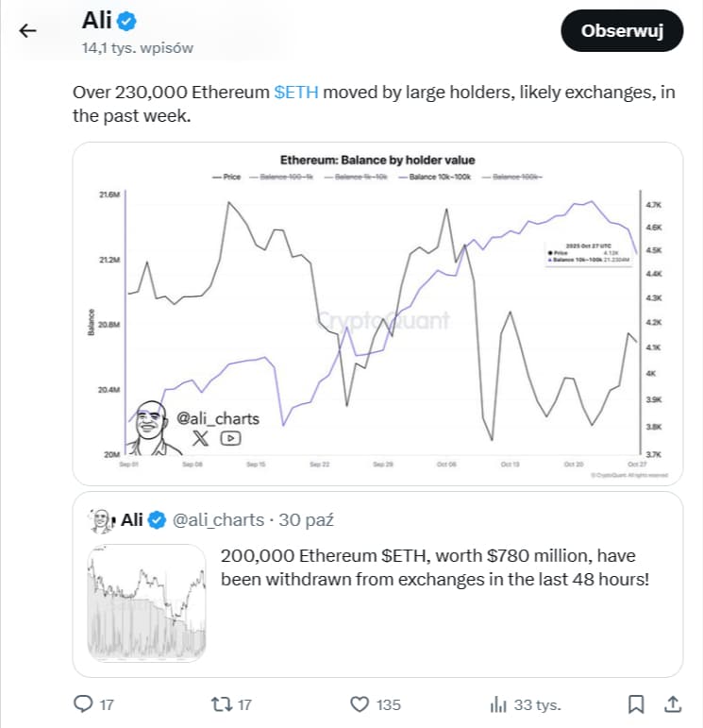This screenshot has width=703, height=728.
Task: Open the quoted post's @ali_charts handle
Action: coord(220,519)
